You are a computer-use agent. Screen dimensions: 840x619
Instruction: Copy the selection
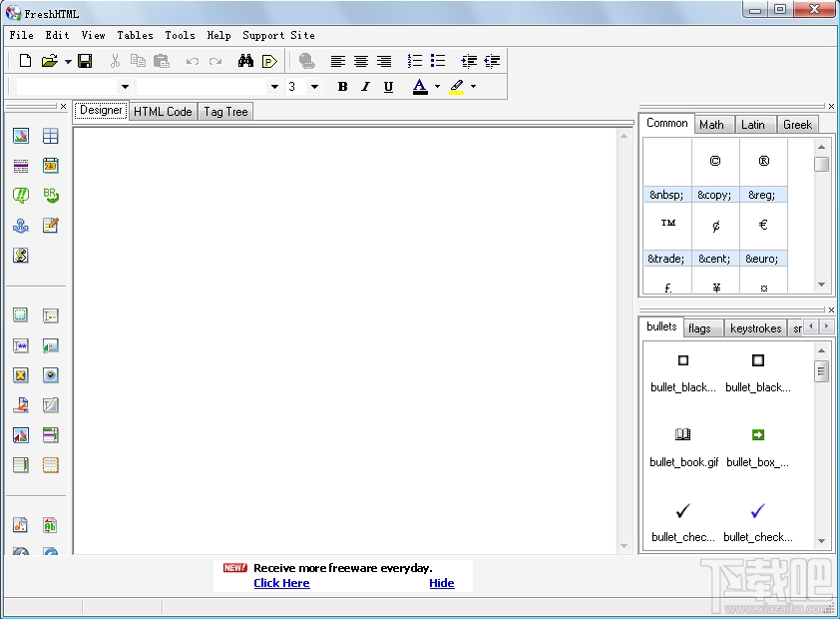138,61
